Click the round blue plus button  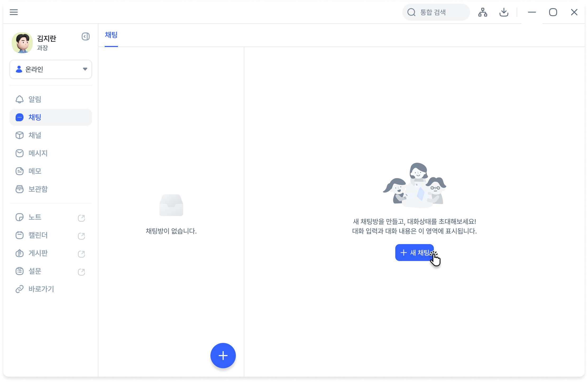[223, 355]
